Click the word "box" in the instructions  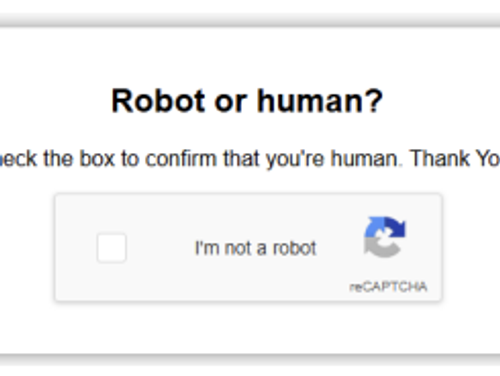click(97, 159)
